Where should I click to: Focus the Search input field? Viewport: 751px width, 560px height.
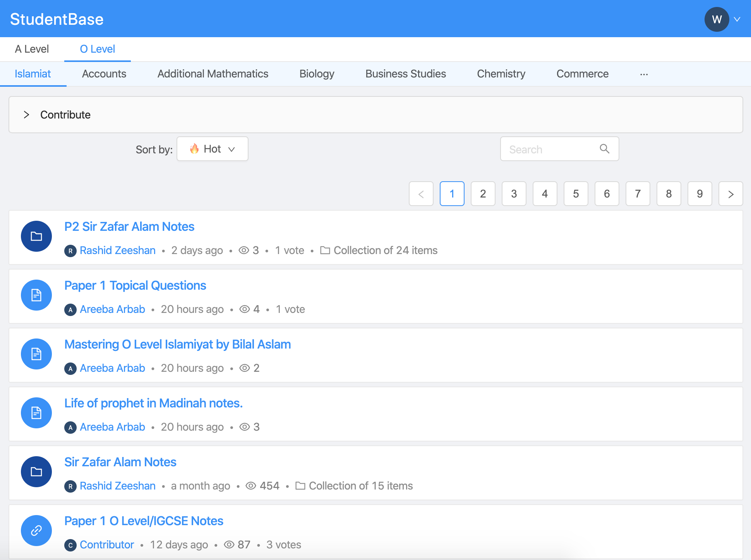(x=552, y=149)
